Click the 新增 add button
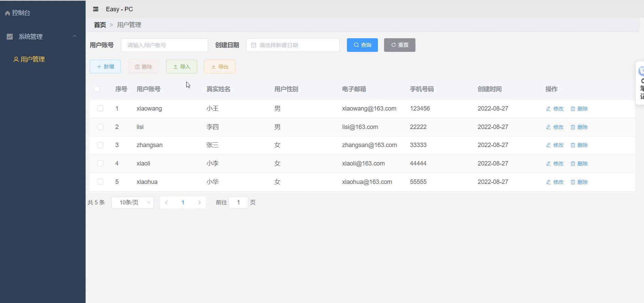Viewport: 644px width, 303px height. (105, 67)
